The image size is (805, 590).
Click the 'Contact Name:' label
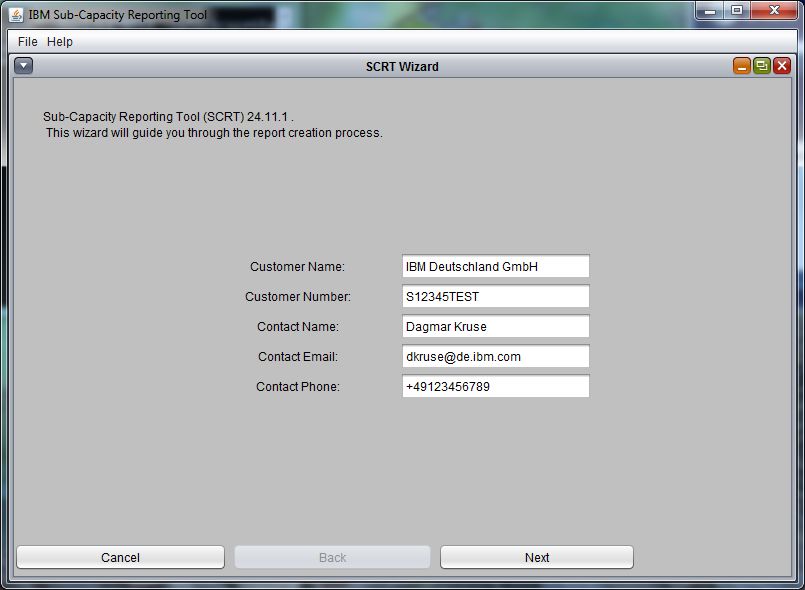click(298, 327)
